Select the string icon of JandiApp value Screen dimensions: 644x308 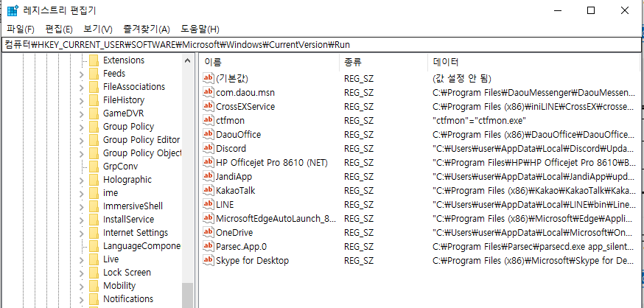[x=209, y=176]
